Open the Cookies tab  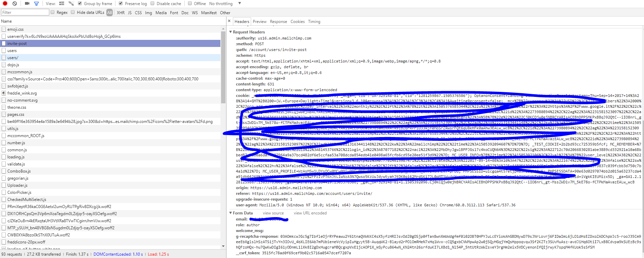[x=298, y=21]
